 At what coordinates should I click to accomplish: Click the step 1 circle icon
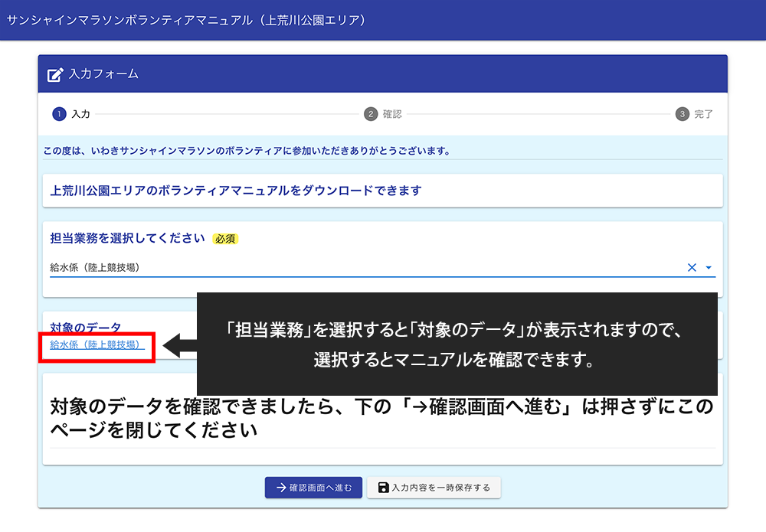[59, 114]
